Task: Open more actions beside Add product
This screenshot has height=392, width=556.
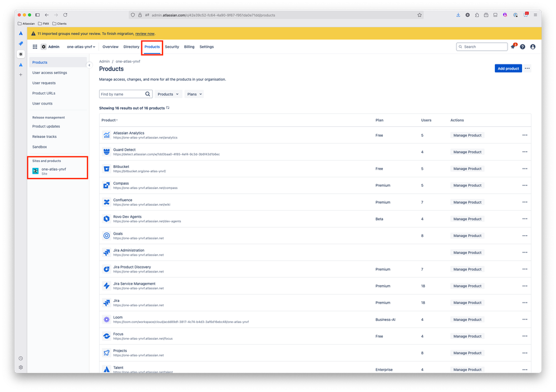Action: [x=527, y=69]
